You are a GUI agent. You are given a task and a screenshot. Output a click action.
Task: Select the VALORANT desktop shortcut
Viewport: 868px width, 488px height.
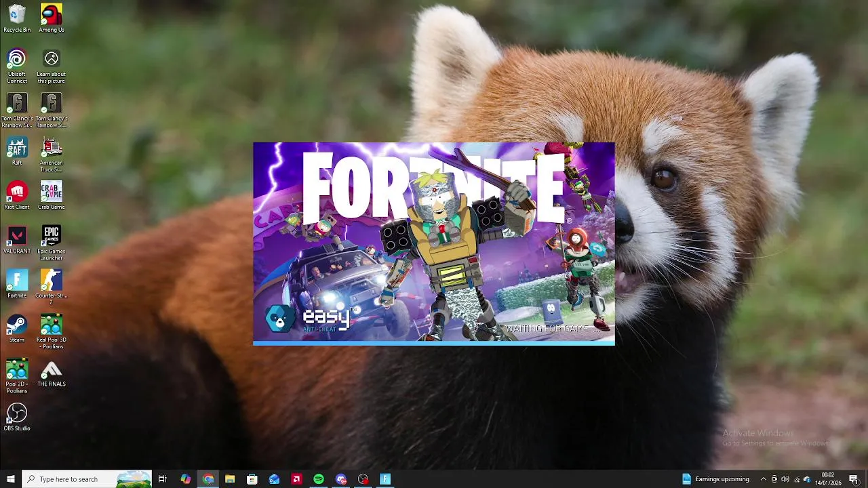[17, 239]
